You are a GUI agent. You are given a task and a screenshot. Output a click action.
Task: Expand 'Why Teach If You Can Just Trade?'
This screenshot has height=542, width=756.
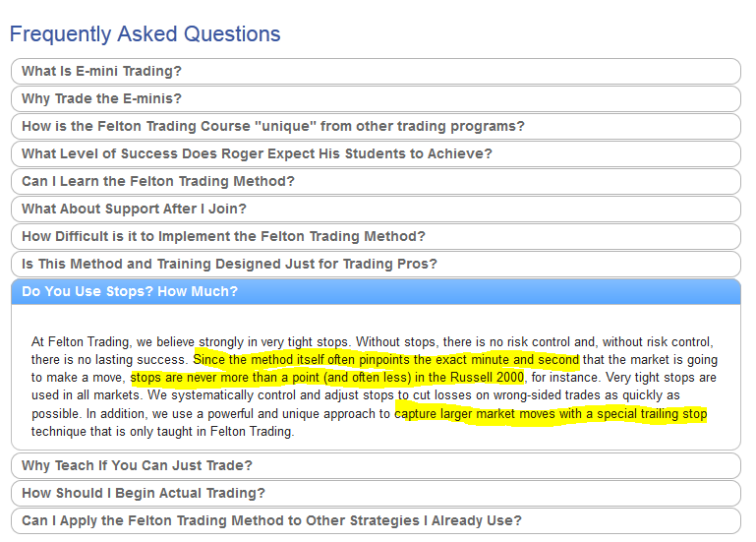tap(376, 465)
